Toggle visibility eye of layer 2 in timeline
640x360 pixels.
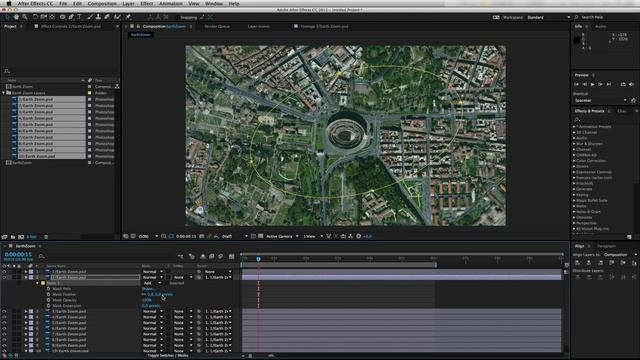(x=4, y=277)
